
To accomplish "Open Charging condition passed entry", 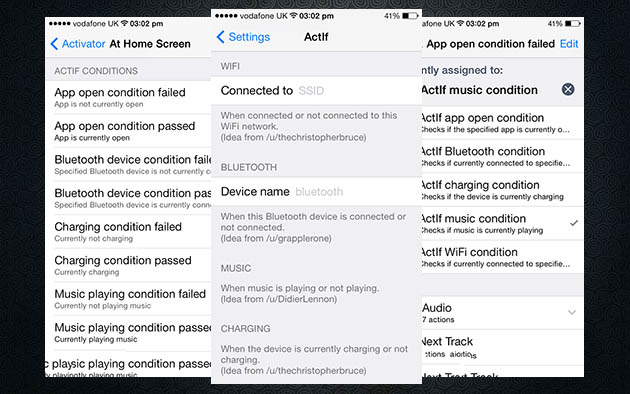I will (x=129, y=265).
